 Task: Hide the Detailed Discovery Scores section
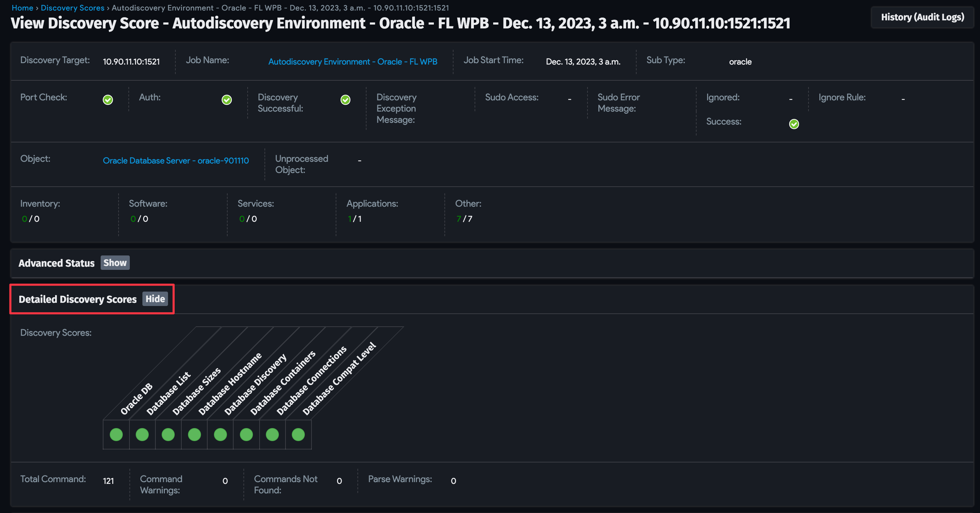(155, 299)
